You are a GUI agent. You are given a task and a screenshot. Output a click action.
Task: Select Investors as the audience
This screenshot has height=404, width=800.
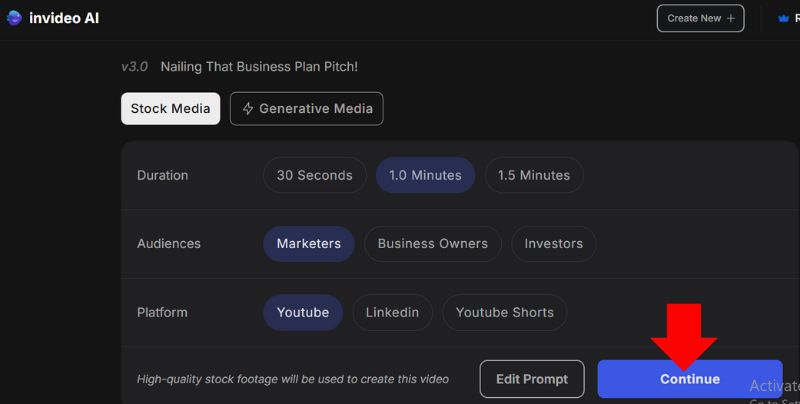coord(554,244)
